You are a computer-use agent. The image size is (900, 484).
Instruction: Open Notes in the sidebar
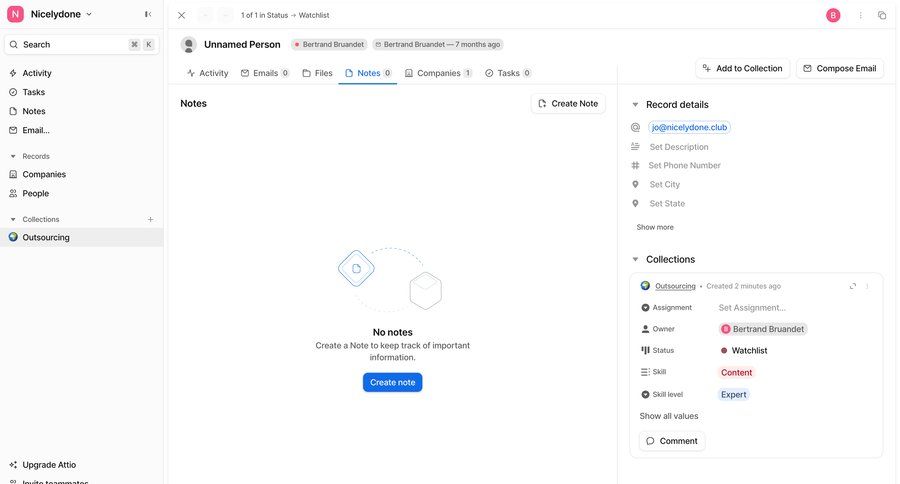(33, 111)
